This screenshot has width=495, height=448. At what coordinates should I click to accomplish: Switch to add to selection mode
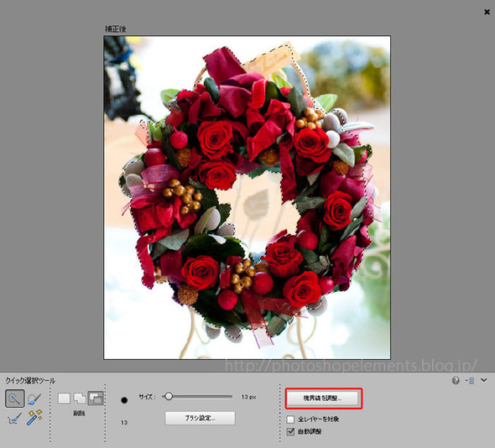click(80, 398)
